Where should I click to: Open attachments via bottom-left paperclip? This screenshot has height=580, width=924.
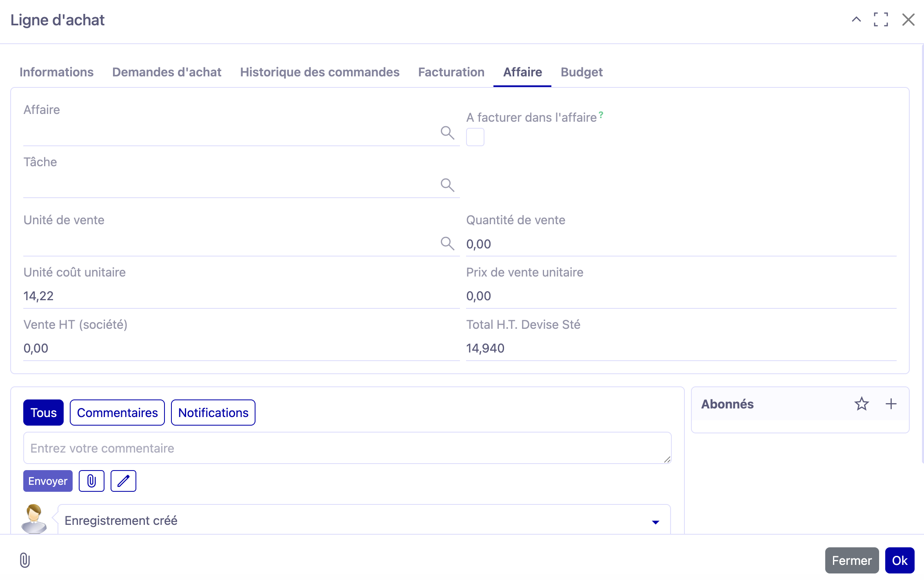24,560
